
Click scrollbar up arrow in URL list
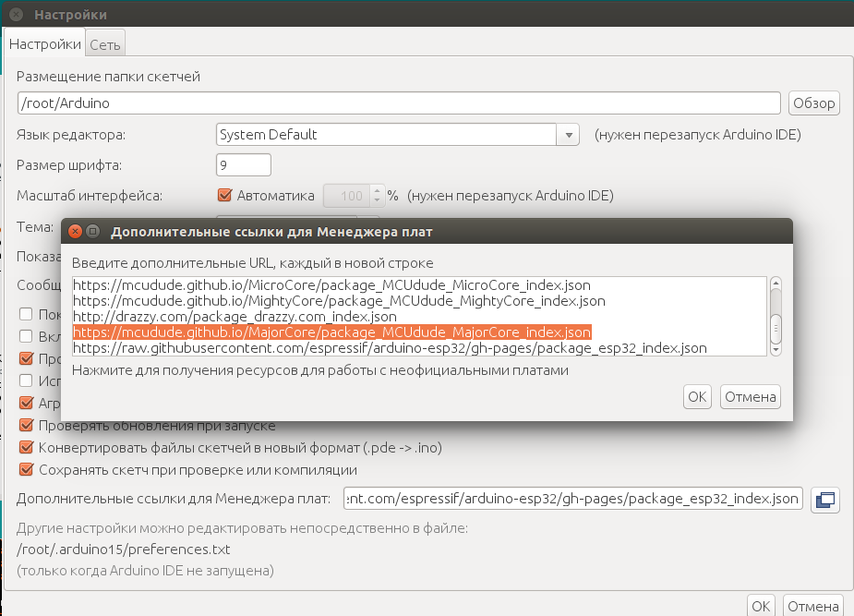coord(776,284)
